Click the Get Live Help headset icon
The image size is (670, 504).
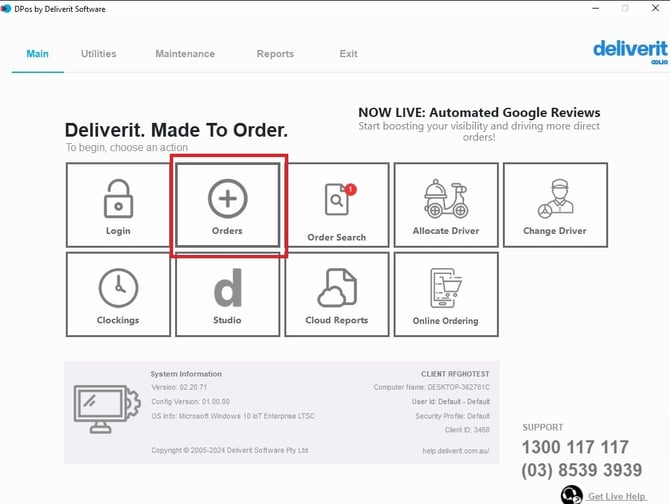click(571, 495)
